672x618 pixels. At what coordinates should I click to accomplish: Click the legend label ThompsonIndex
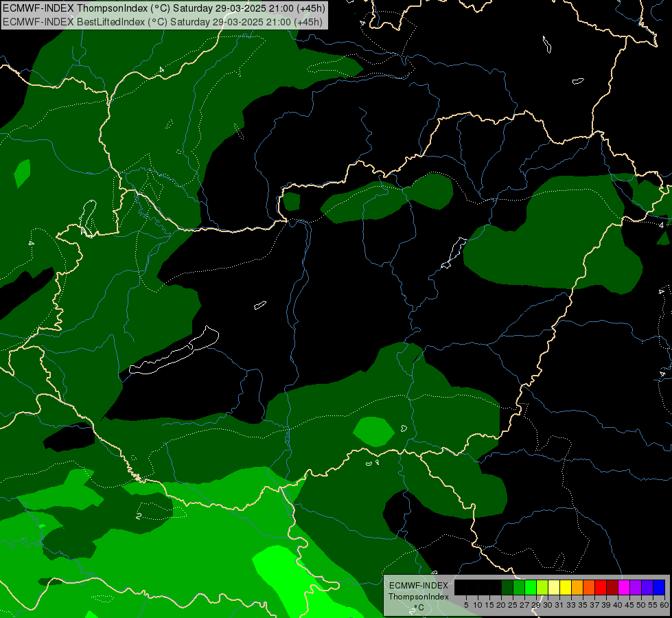tap(419, 597)
